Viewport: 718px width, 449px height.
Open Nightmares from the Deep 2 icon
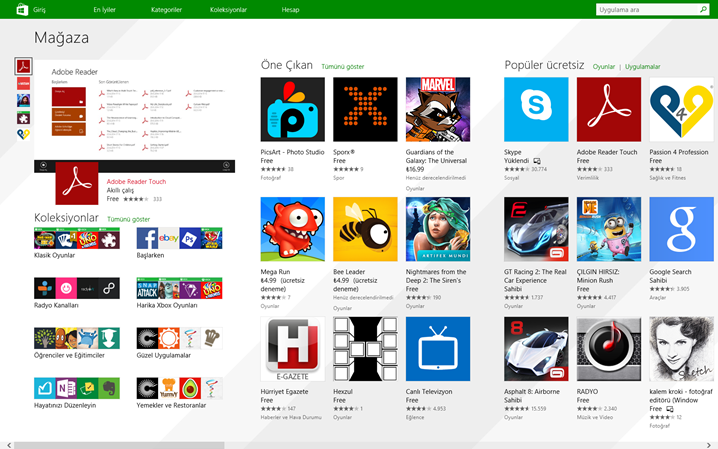[438, 229]
